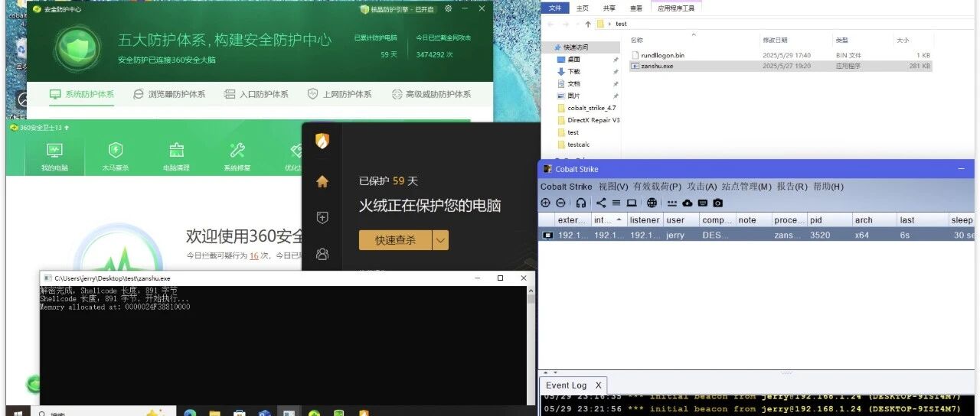Open keystrokes via the keyboard icon
This screenshot has height=416, width=980.
pos(702,203)
